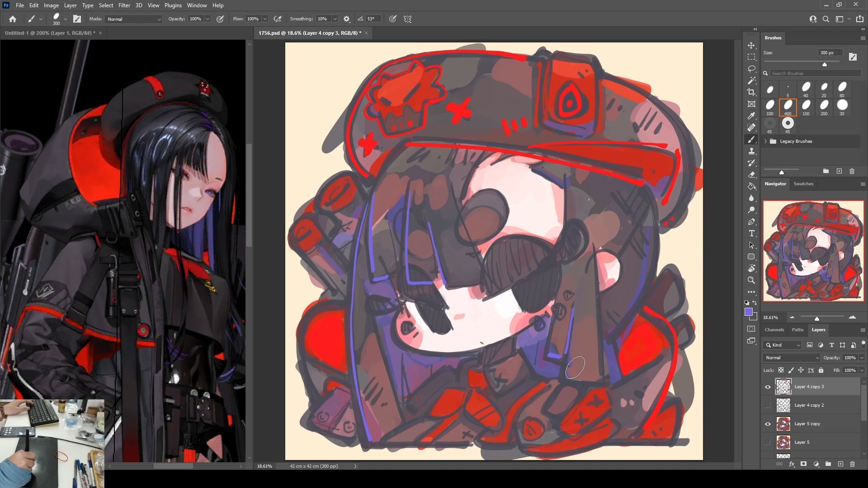Open brush blending Mode dropdown
This screenshot has width=868, height=488.
pyautogui.click(x=133, y=19)
